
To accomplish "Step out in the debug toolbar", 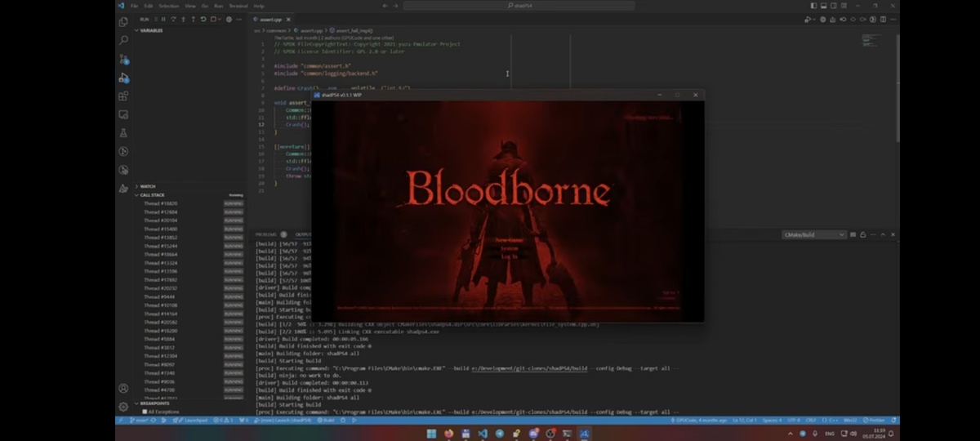I will tap(194, 20).
